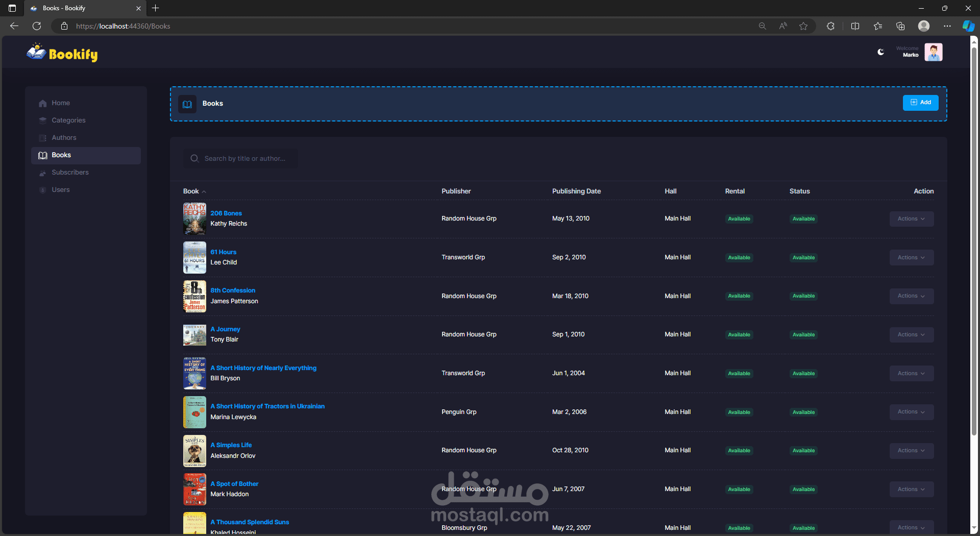Expand Actions for A Thousand Splendid Suns
This screenshot has height=536, width=980.
point(912,528)
